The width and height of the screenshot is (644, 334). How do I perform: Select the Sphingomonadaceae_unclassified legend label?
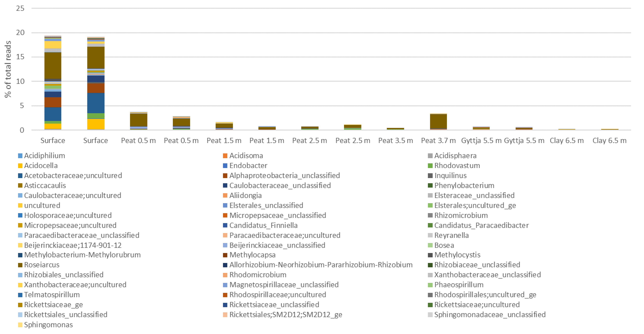pyautogui.click(x=490, y=315)
